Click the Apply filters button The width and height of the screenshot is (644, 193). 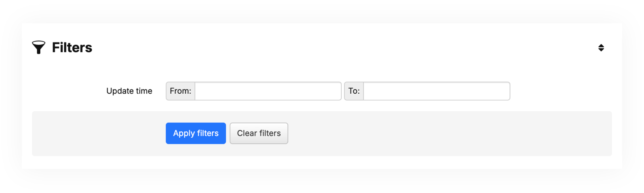(x=196, y=133)
